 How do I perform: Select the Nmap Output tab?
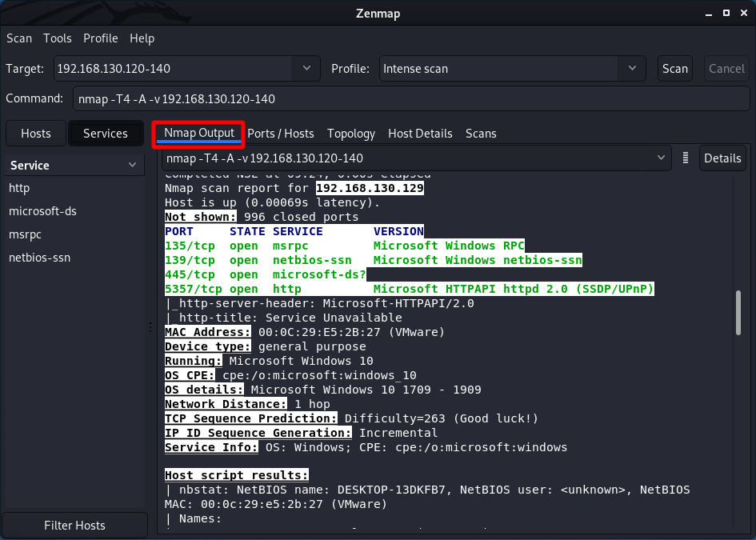click(x=198, y=134)
